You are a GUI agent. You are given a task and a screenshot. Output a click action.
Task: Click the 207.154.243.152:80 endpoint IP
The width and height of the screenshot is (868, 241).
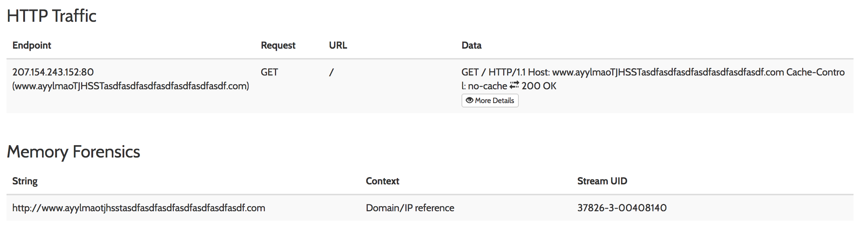pyautogui.click(x=53, y=72)
